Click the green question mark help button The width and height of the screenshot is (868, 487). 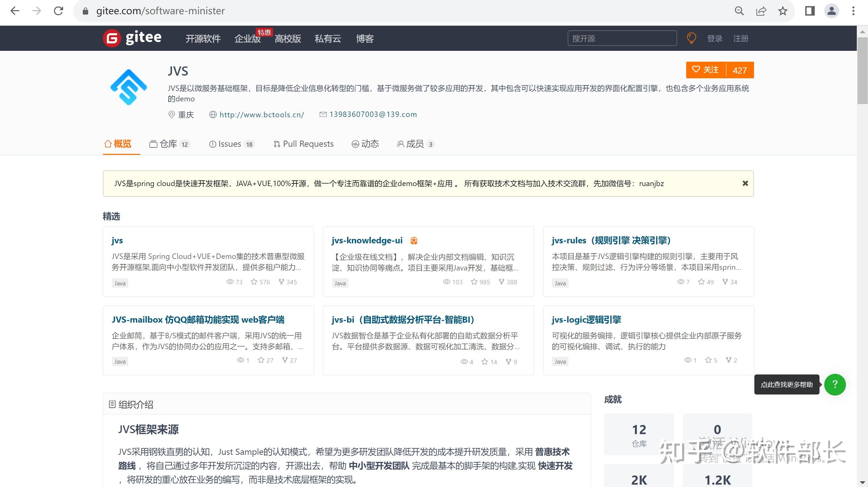click(835, 384)
